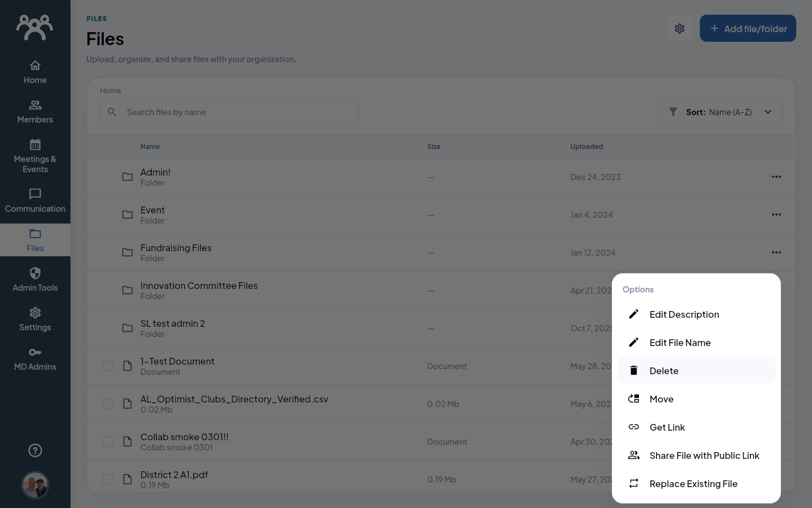
Task: Click the help question mark icon
Action: (35, 450)
